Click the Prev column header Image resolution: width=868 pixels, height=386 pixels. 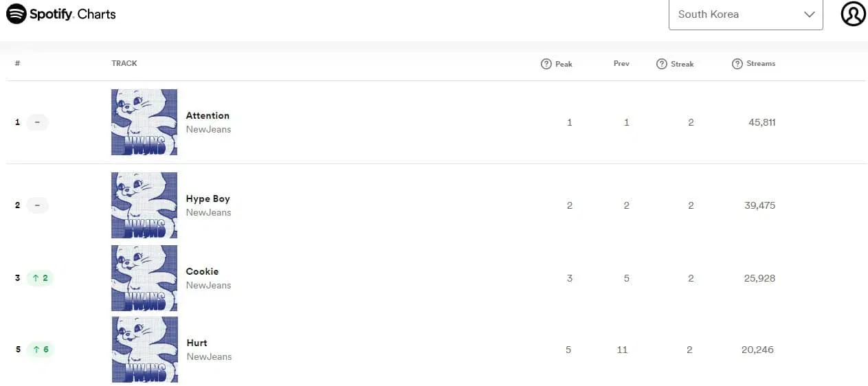click(x=621, y=64)
